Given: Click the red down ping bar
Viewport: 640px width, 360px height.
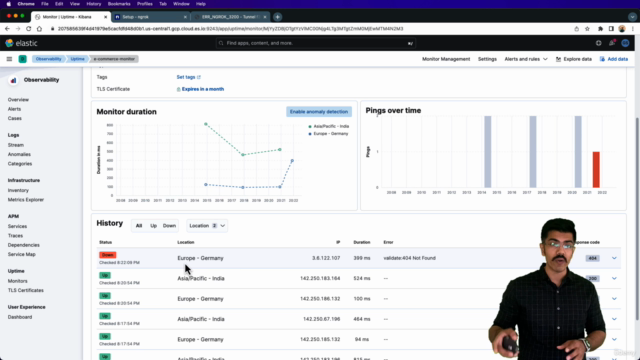Looking at the screenshot, I should click(596, 169).
